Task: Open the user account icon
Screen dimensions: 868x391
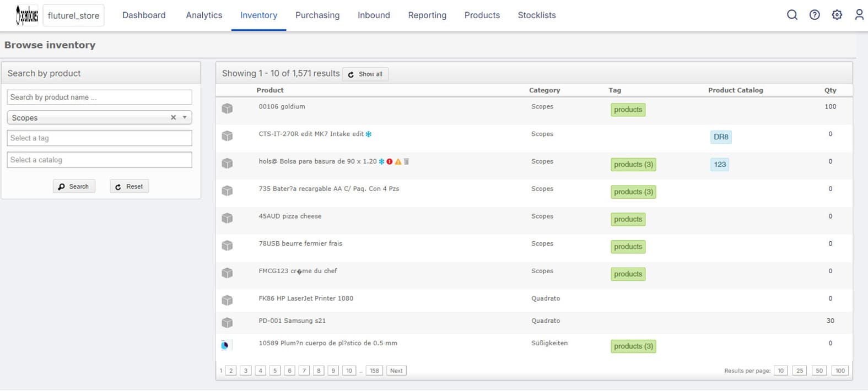Action: pyautogui.click(x=859, y=15)
